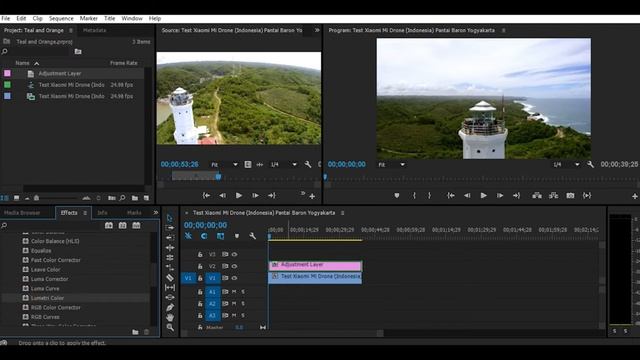Open timeline display settings wrench
Image resolution: width=640 pixels, height=360 pixels.
click(x=252, y=236)
